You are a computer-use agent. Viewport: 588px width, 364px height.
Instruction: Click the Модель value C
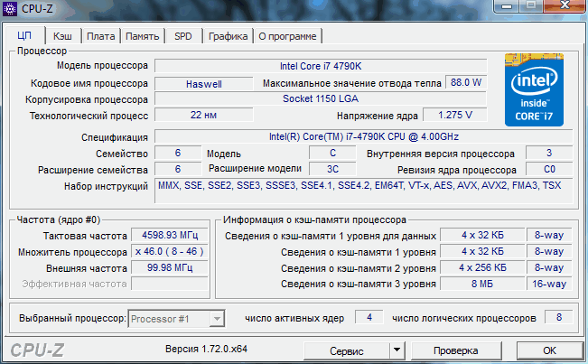click(332, 153)
